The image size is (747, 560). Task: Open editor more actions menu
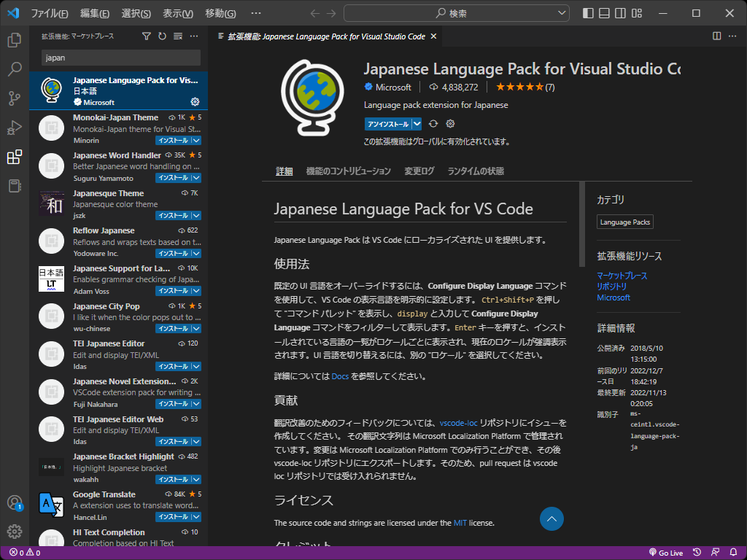732,36
